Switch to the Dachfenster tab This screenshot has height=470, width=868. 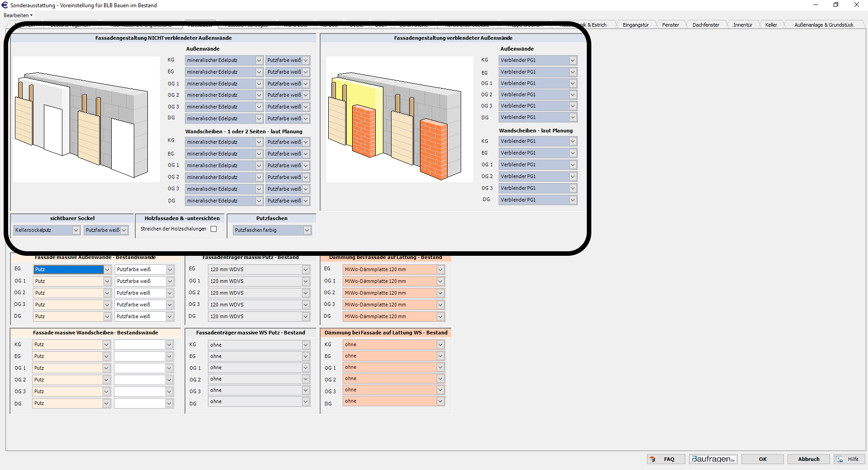pyautogui.click(x=705, y=25)
